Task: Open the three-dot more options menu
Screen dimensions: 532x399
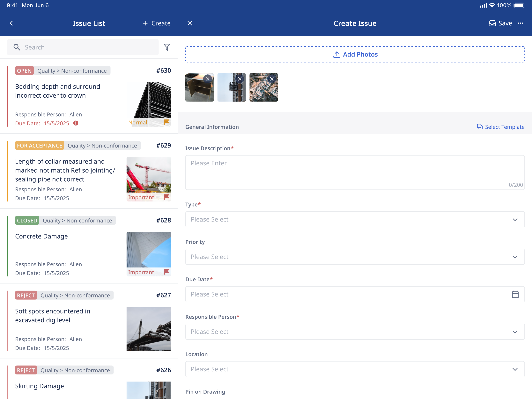Action: (x=521, y=23)
